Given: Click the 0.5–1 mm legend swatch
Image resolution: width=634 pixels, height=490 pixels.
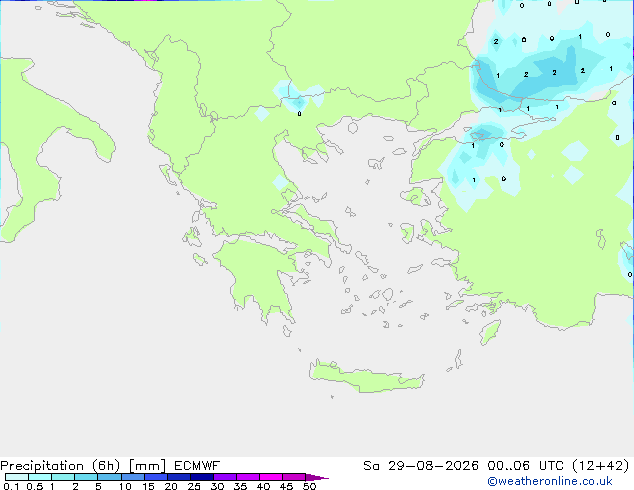Looking at the screenshot, I should (x=40, y=477).
